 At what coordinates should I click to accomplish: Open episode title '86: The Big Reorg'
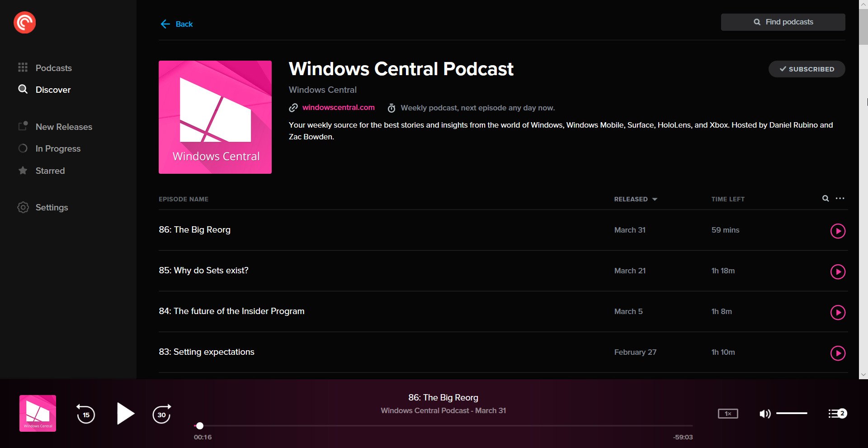coord(194,230)
